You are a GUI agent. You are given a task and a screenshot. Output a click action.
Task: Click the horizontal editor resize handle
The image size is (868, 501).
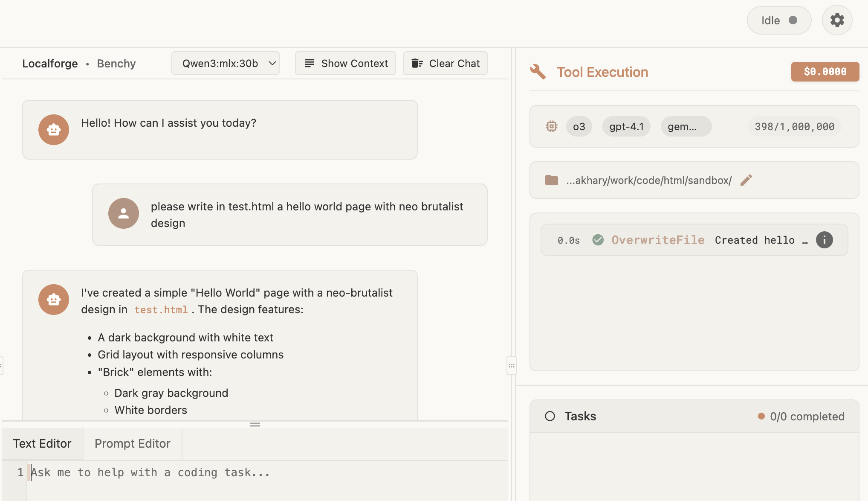pyautogui.click(x=255, y=424)
